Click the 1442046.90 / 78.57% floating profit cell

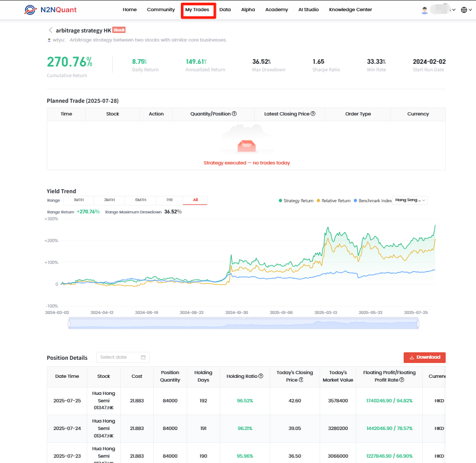tap(389, 428)
